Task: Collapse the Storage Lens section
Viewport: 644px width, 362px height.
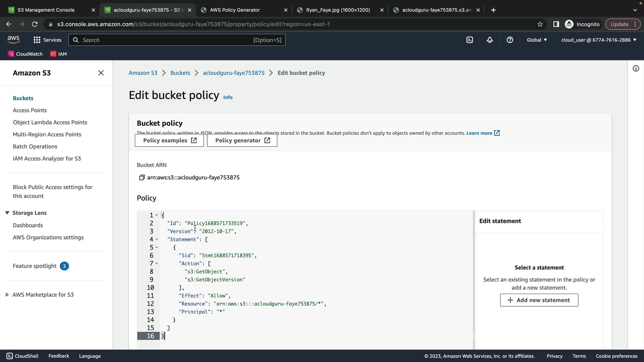Action: 7,213
